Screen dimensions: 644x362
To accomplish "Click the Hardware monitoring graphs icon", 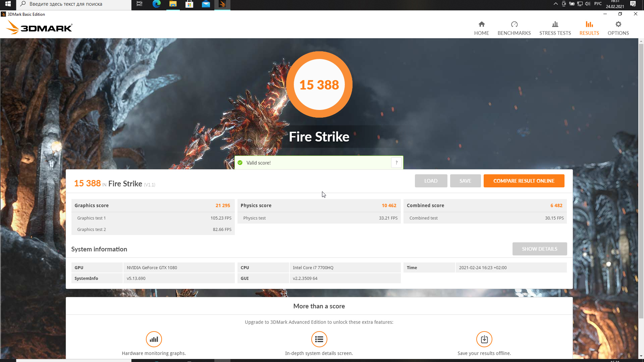I will point(154,339).
